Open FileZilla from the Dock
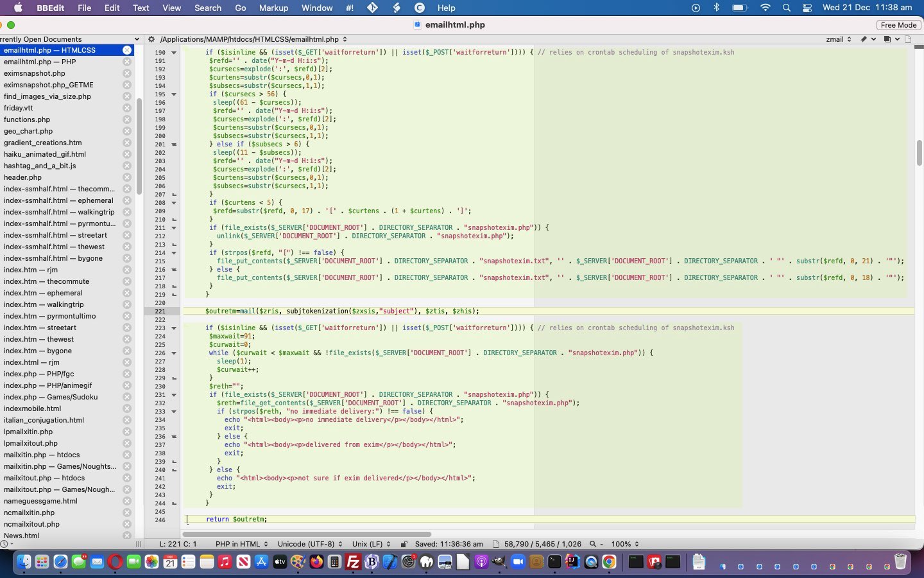This screenshot has height=578, width=924. pyautogui.click(x=353, y=562)
